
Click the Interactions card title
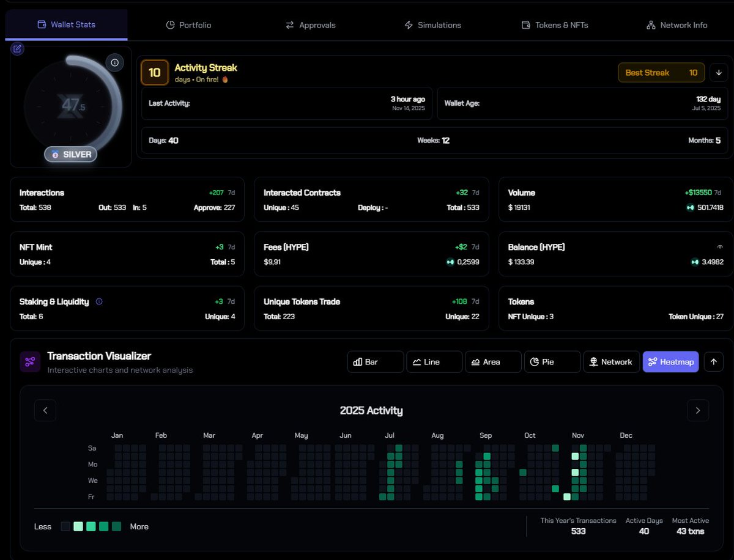coord(42,193)
